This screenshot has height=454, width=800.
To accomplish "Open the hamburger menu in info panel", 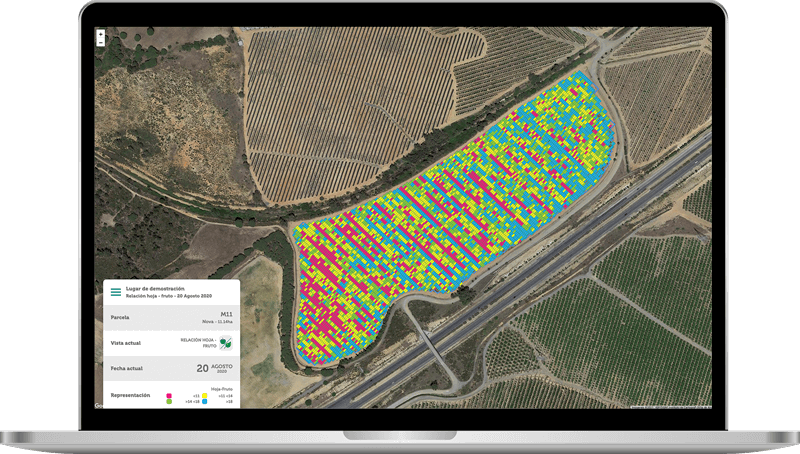I will 116,292.
